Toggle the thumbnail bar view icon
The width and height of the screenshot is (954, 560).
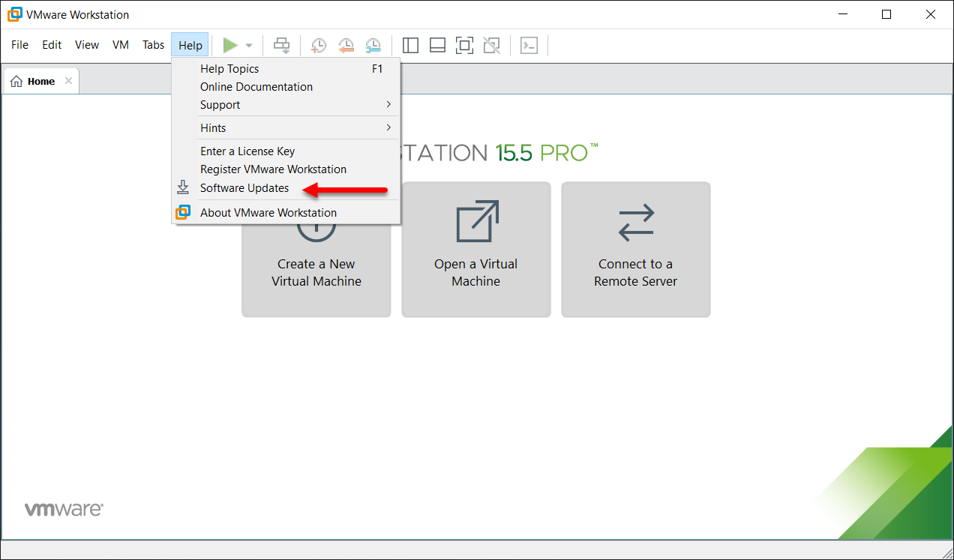pos(437,46)
